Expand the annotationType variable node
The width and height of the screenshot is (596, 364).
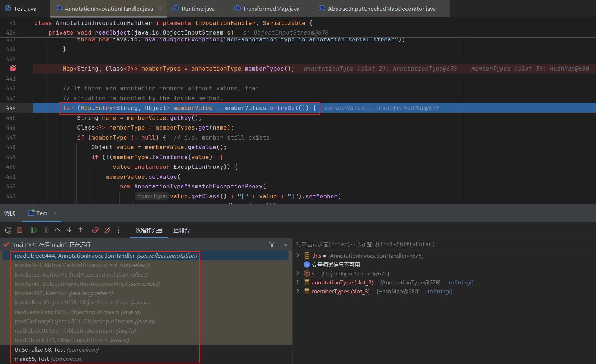(298, 282)
